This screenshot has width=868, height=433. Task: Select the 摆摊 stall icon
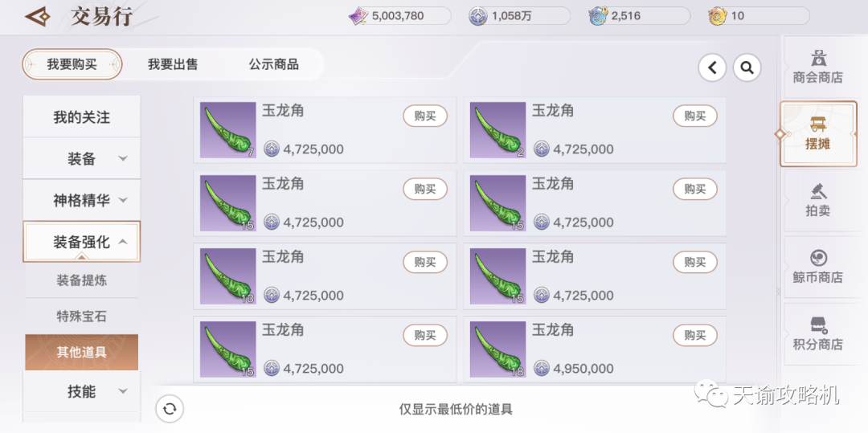[817, 134]
